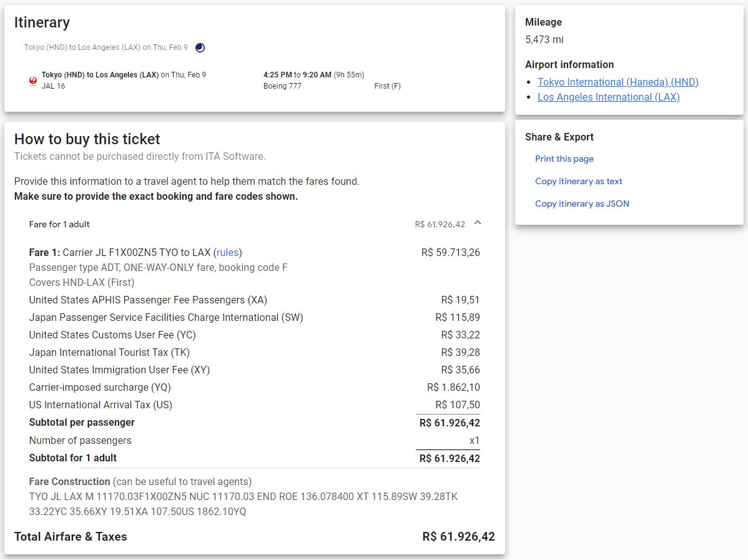Click Japan International Tourist Tax (TK) label
Viewport: 748px width, 560px height.
109,353
